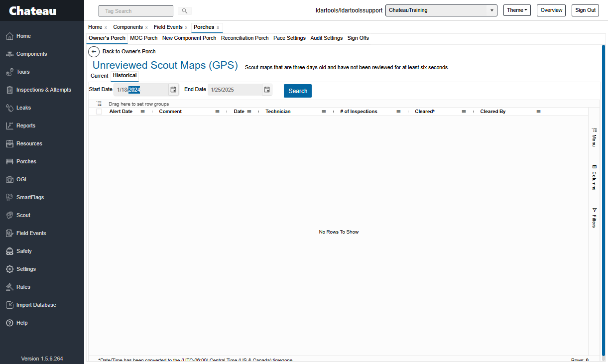Open the # of Inspections column menu
The image size is (608, 364).
click(398, 112)
